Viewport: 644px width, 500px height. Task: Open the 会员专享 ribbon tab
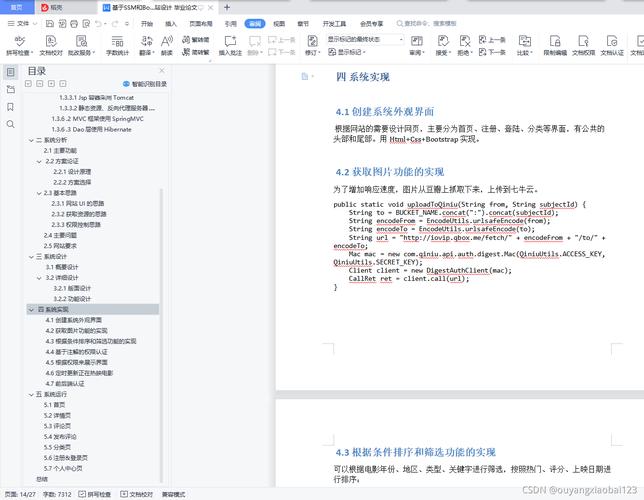click(x=371, y=24)
